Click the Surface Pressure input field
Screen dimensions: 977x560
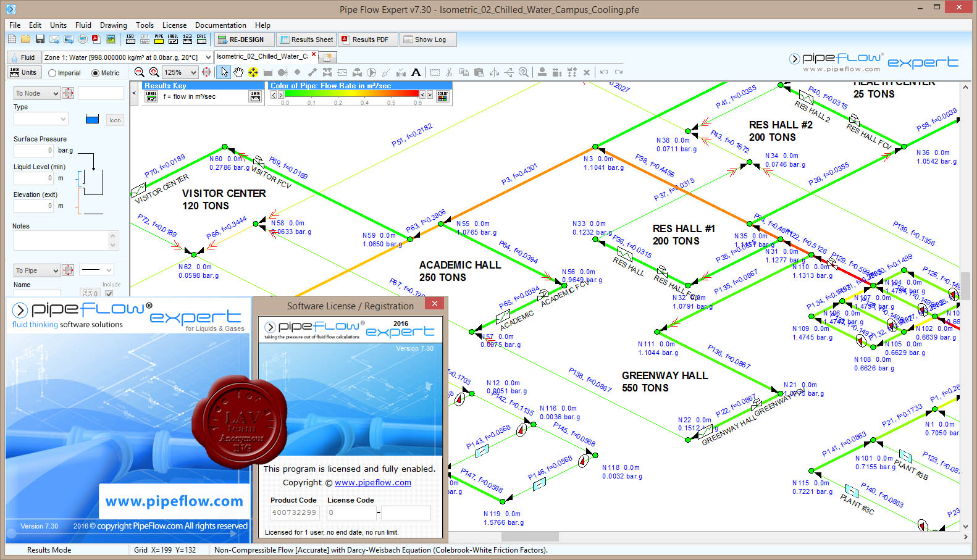tap(34, 150)
